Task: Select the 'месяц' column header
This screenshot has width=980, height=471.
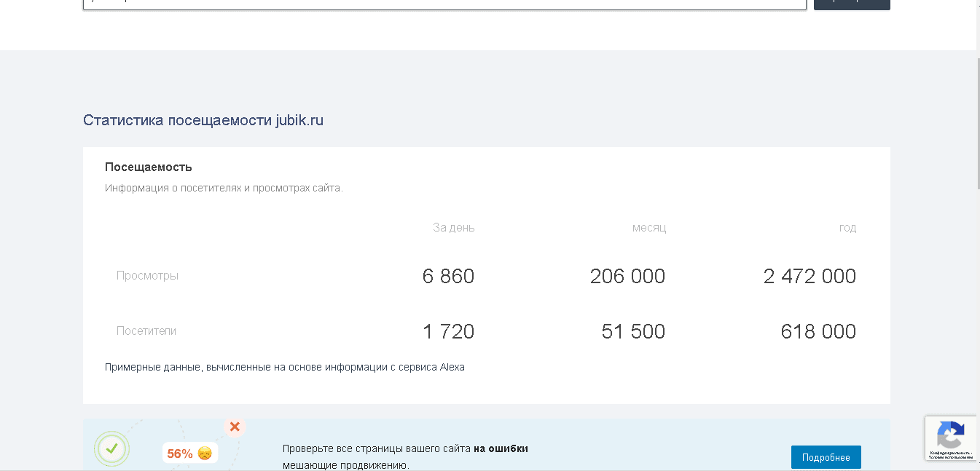Action: tap(648, 227)
